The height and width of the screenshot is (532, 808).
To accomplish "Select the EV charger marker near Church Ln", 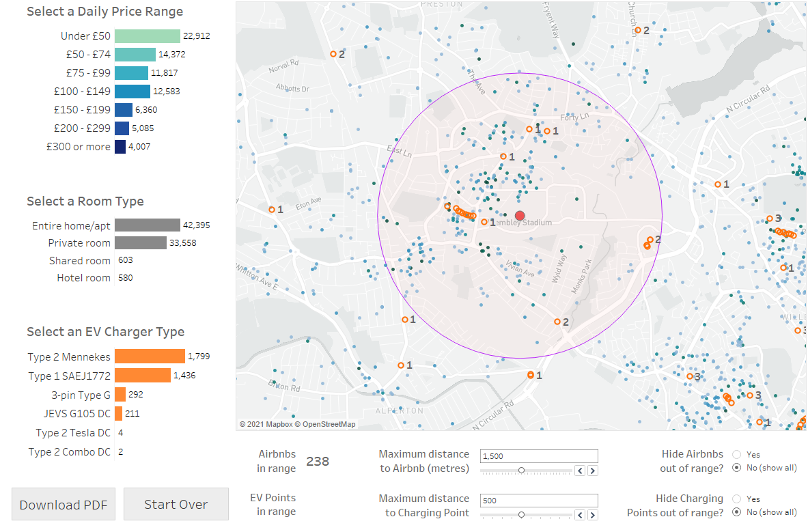I will (x=638, y=30).
